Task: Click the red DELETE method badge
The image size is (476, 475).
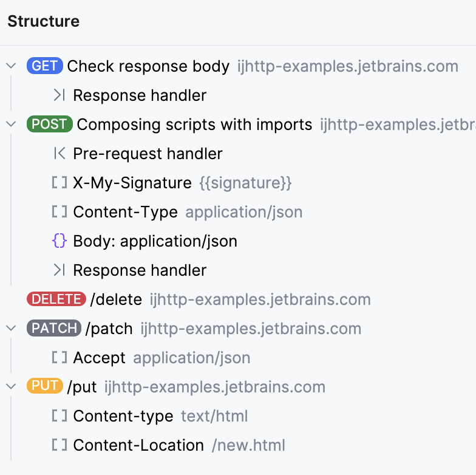Action: click(x=56, y=299)
